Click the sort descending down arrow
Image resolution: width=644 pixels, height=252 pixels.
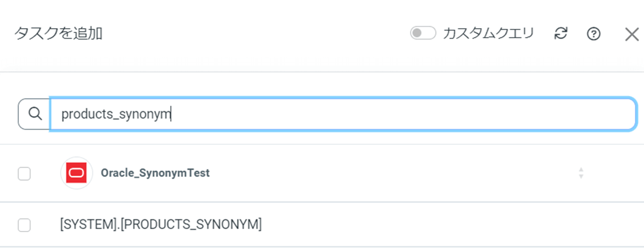pyautogui.click(x=581, y=176)
